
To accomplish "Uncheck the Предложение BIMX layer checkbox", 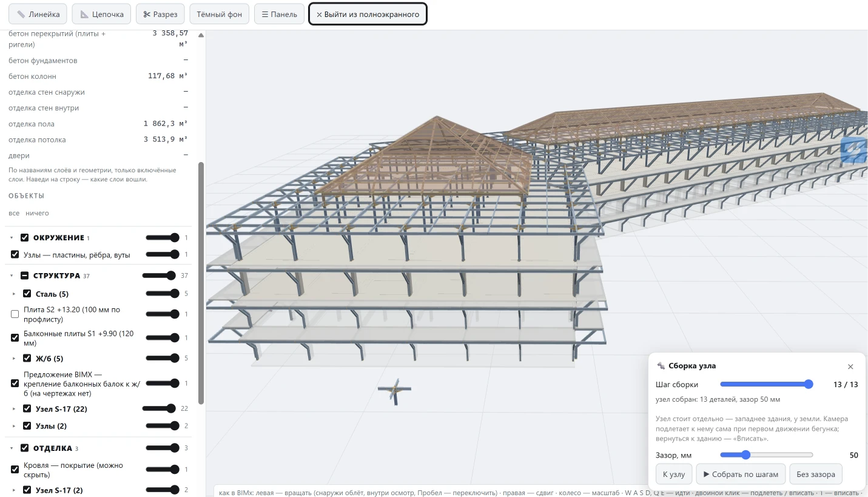I will tap(15, 384).
